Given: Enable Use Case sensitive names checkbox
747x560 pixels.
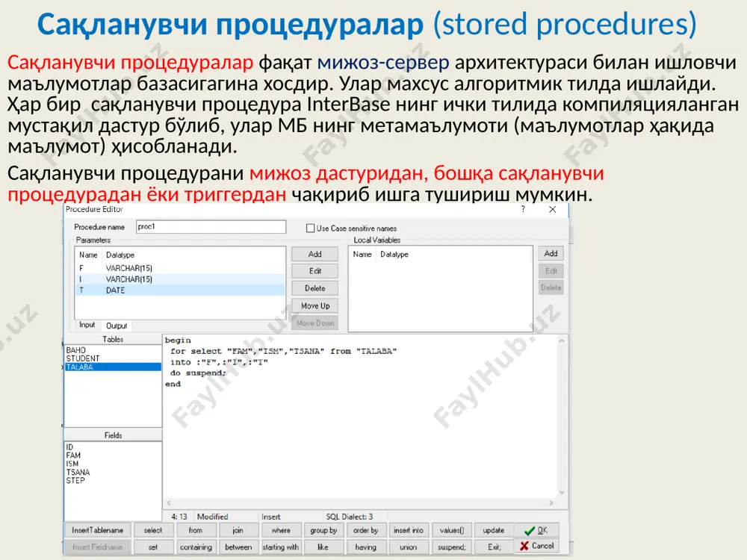Looking at the screenshot, I should click(311, 228).
